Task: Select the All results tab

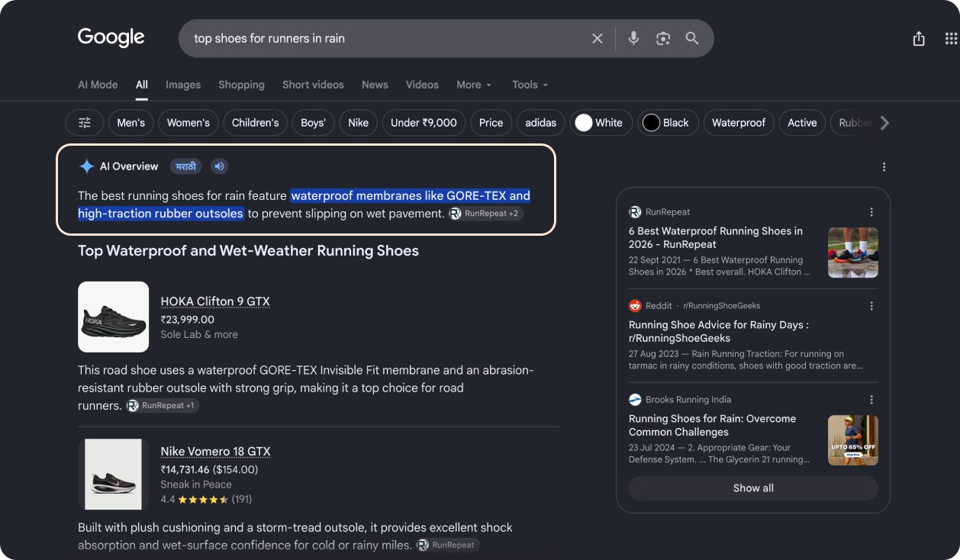Action: tap(142, 85)
